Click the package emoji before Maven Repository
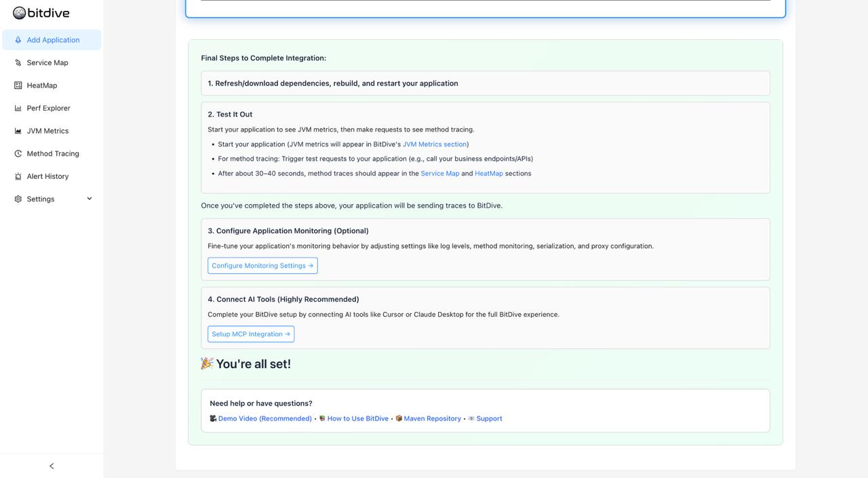The image size is (868, 478). click(x=399, y=419)
